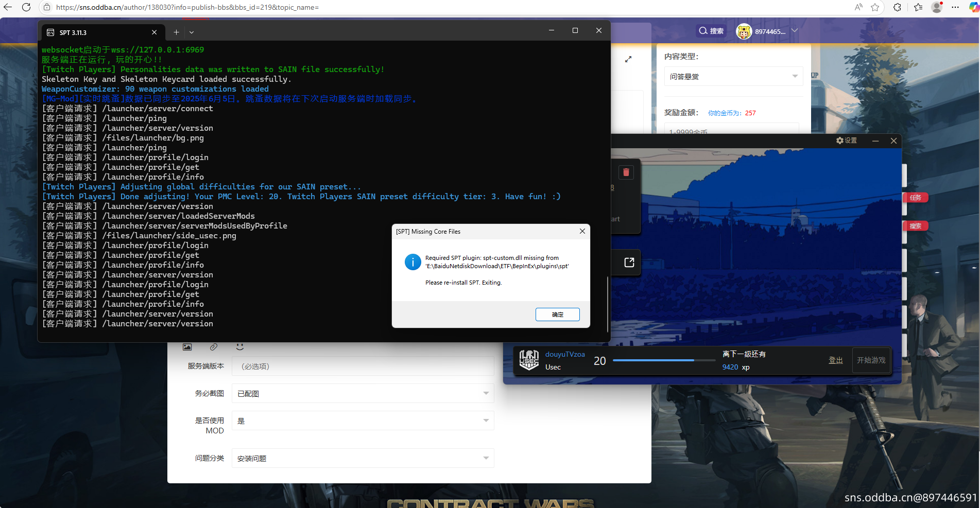980x508 pixels.
Task: Open browser settings and more menu
Action: [x=955, y=7]
